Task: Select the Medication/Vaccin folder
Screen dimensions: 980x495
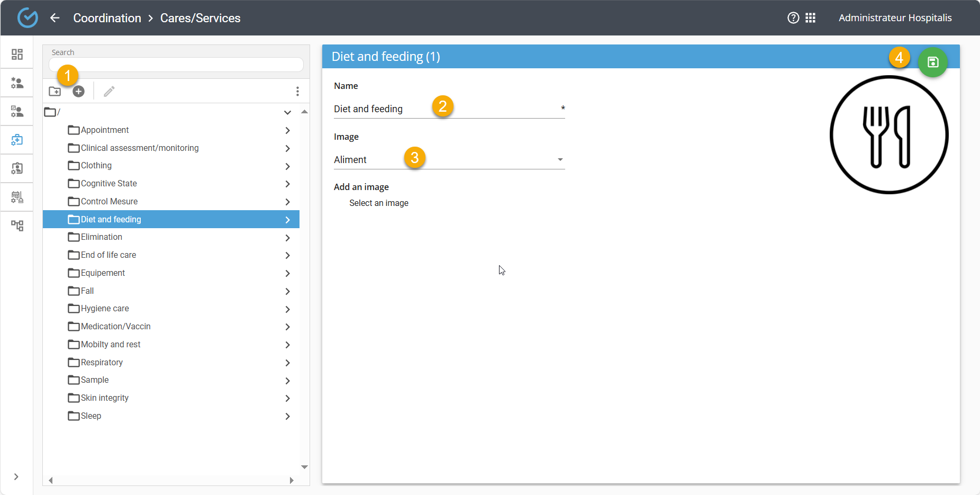Action: (115, 327)
